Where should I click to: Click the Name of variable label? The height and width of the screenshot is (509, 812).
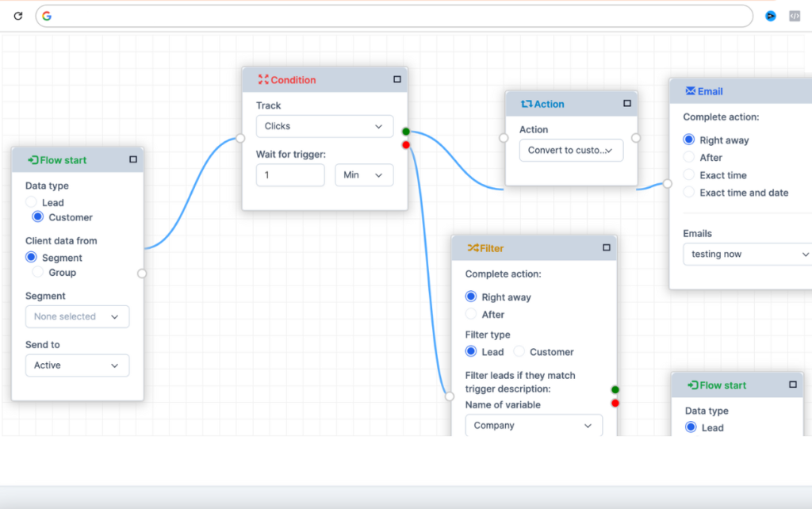coord(503,405)
